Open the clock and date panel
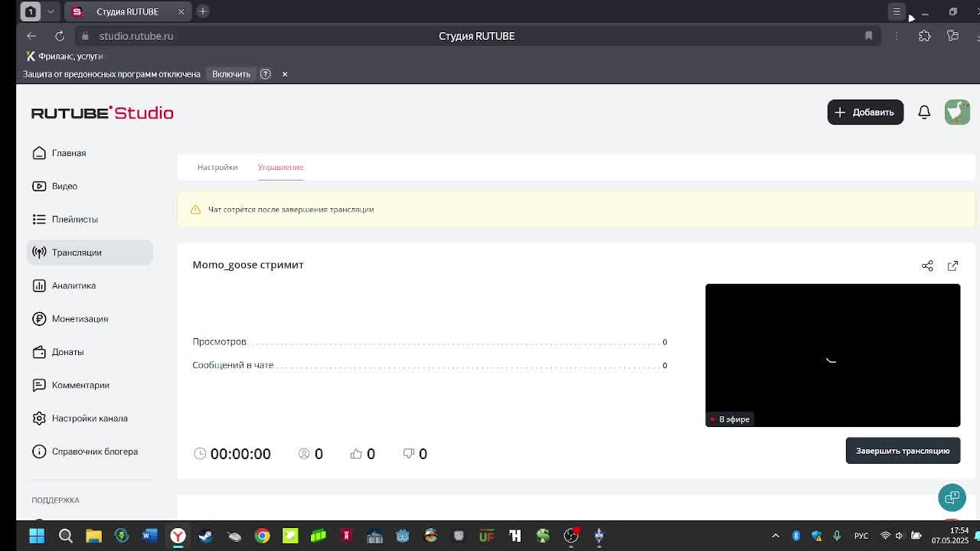980x551 pixels. pyautogui.click(x=950, y=536)
